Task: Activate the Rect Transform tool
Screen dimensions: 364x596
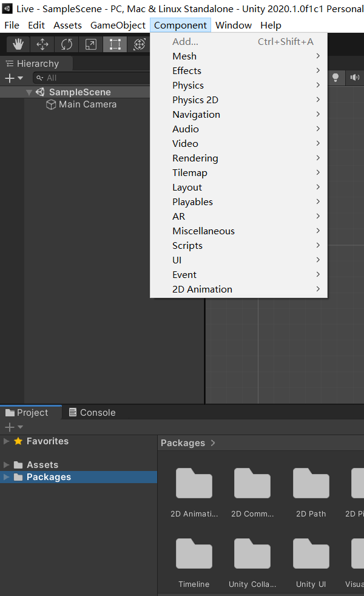Action: pyautogui.click(x=115, y=44)
